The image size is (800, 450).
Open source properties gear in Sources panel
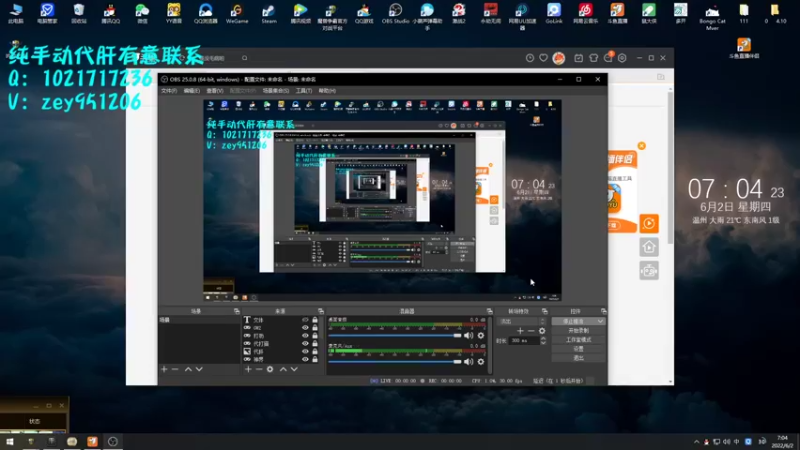(270, 369)
